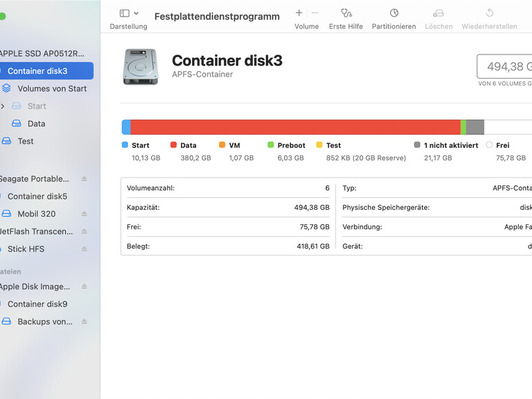This screenshot has height=399, width=532.
Task: Select Container disk5
Action: coord(37,196)
